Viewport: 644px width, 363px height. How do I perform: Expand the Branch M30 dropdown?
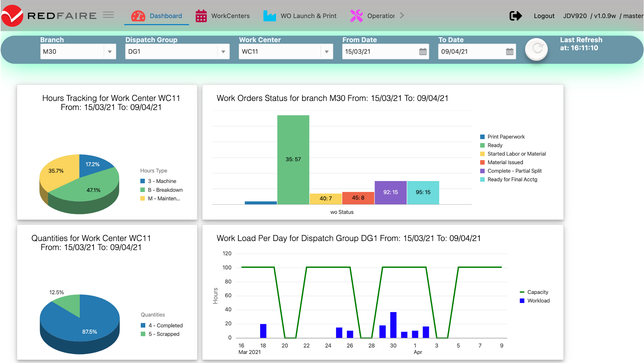[x=110, y=52]
